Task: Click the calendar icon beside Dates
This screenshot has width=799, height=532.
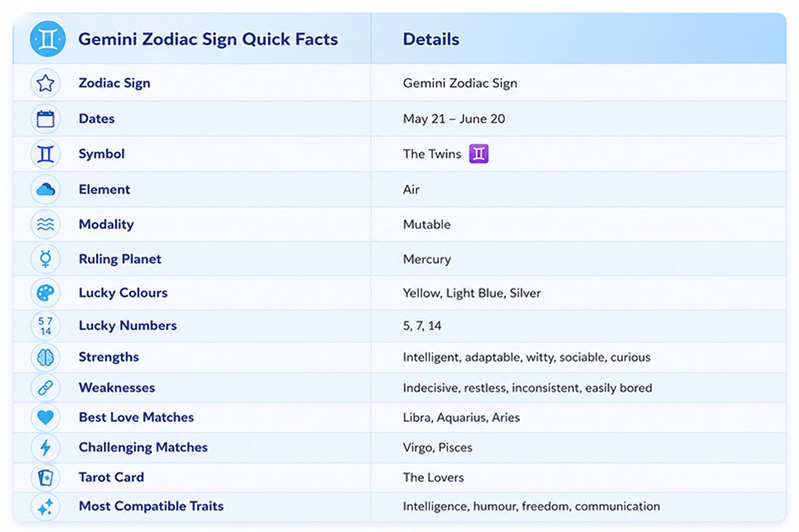Action: tap(45, 119)
